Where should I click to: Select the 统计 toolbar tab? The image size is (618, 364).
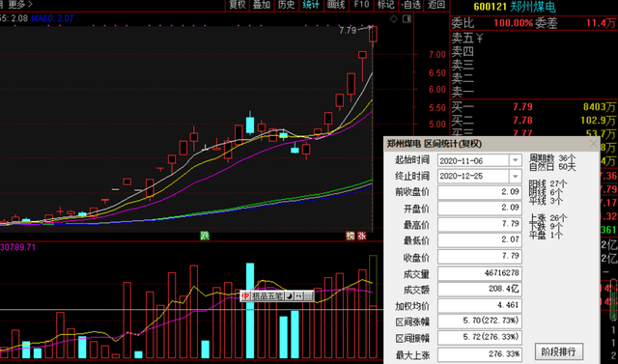(311, 5)
